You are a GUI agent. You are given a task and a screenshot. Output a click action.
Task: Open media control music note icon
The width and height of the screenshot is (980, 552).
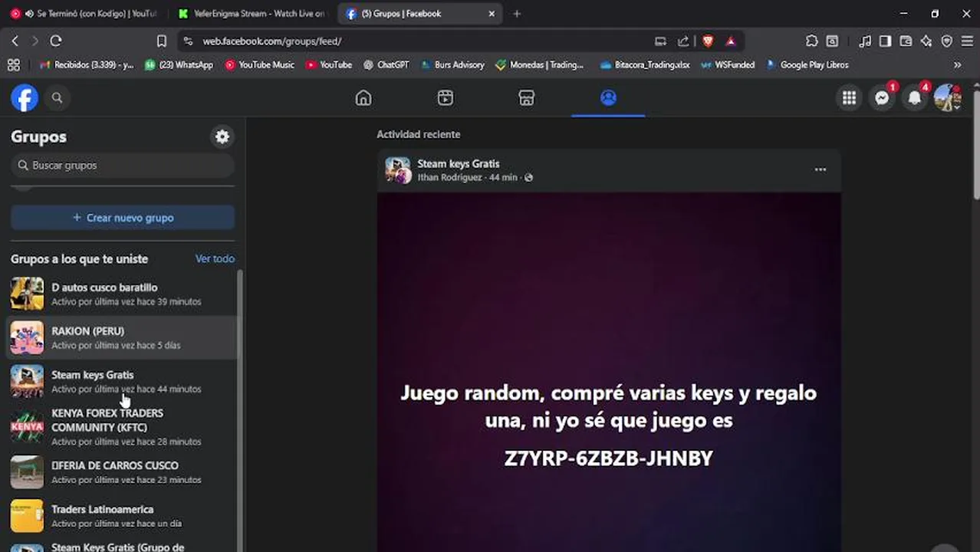pyautogui.click(x=865, y=41)
